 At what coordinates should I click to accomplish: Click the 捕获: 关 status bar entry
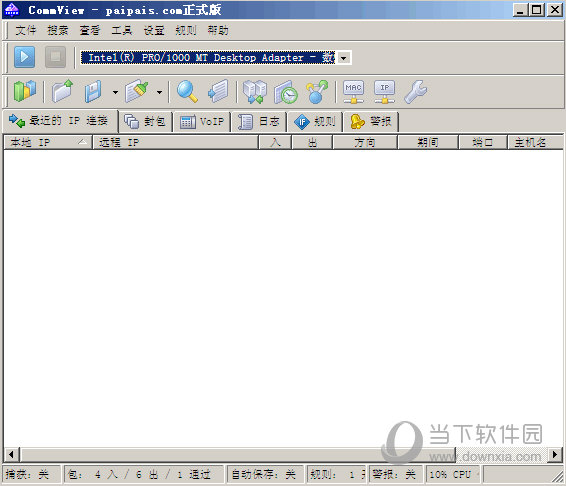coord(32,474)
